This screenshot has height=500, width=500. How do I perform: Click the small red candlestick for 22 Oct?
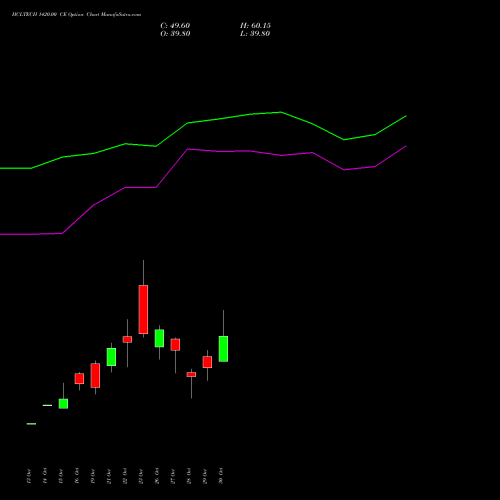(x=127, y=339)
